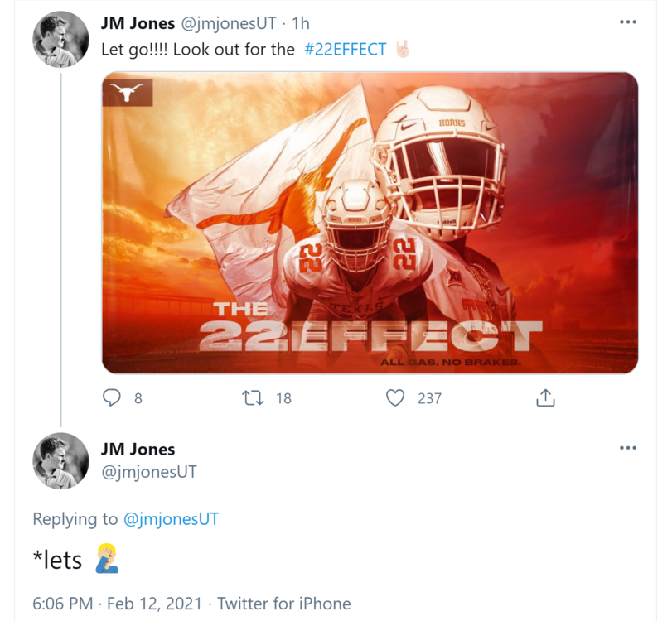
Task: Click the top JM Jones profile avatar
Action: click(60, 39)
